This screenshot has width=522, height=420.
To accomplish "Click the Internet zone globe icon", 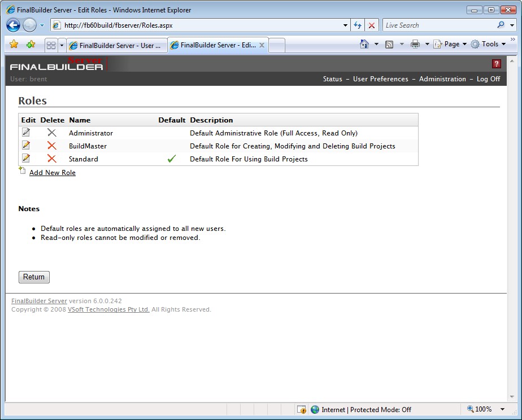I will point(315,409).
